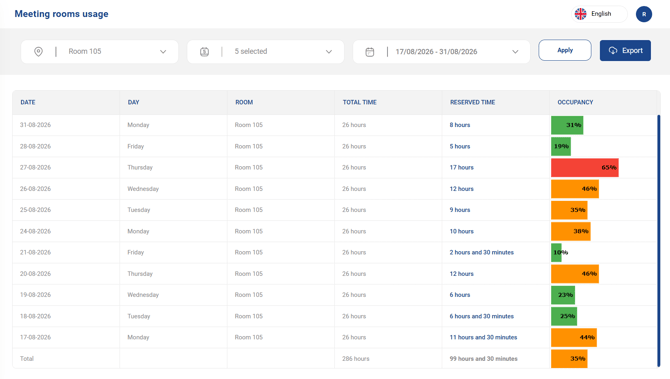
Task: Click the date 18-08-2026
Action: [35, 317]
